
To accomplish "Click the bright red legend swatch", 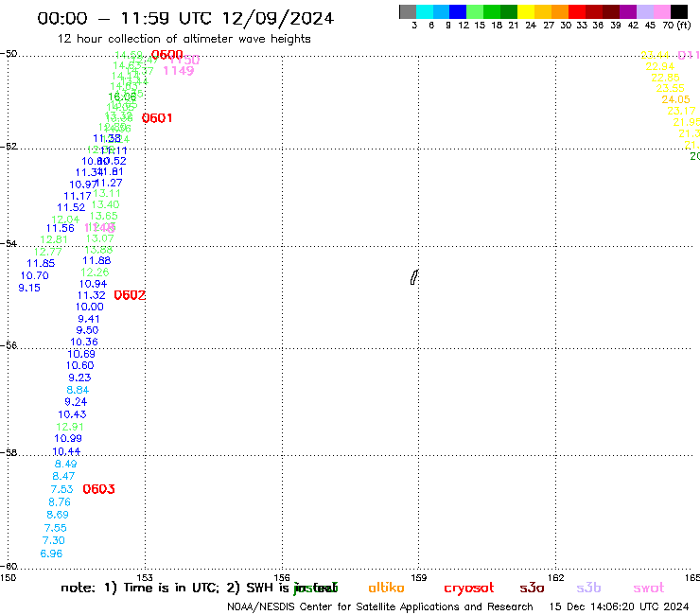I will pos(577,11).
